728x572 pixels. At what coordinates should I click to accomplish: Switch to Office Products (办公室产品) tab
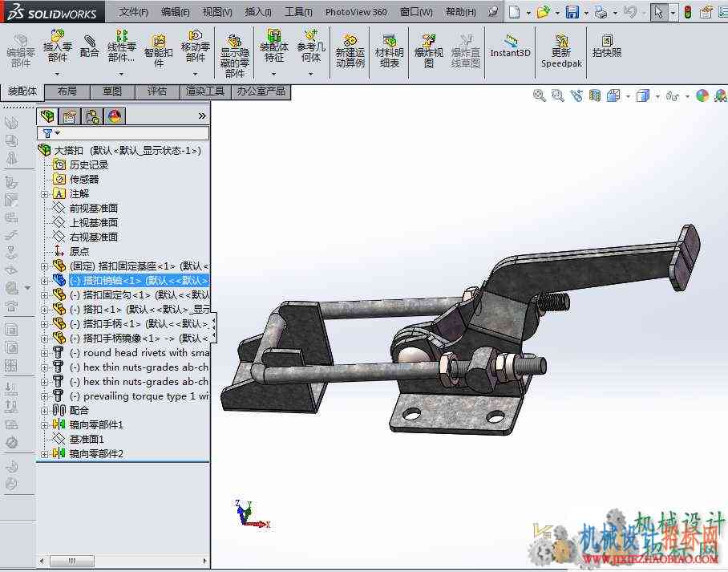261,91
